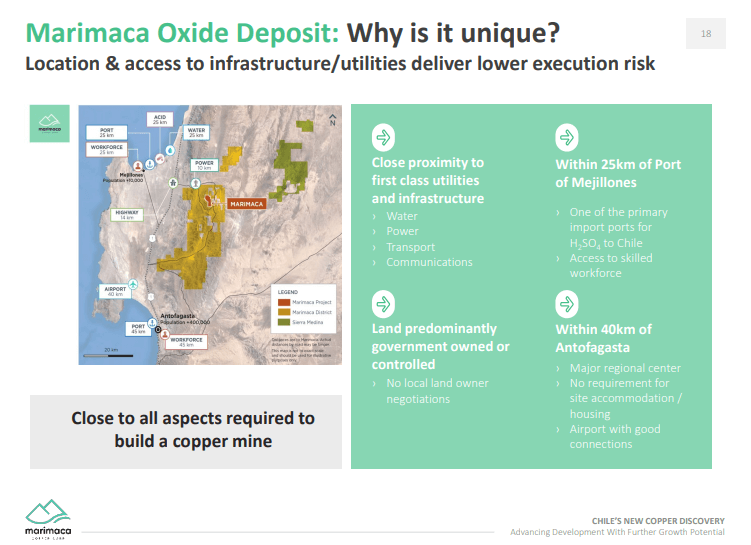Click the 'Close to all aspects required' grey box

(x=186, y=432)
